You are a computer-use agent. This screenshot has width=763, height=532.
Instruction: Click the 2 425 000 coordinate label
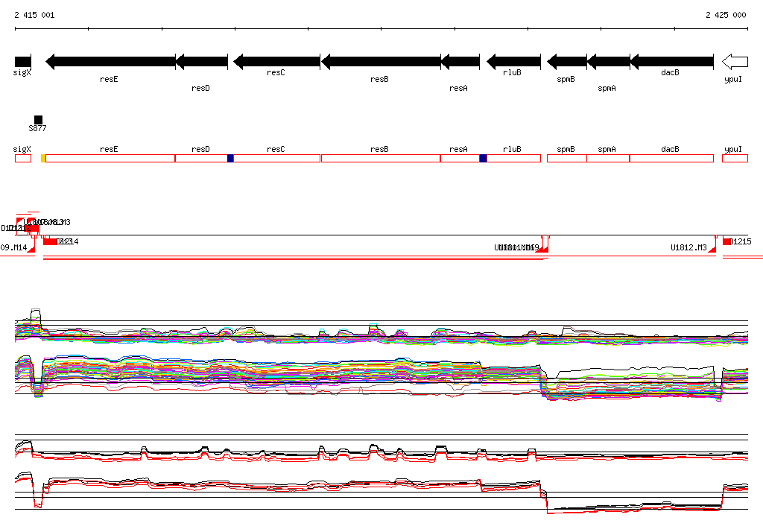(x=726, y=15)
